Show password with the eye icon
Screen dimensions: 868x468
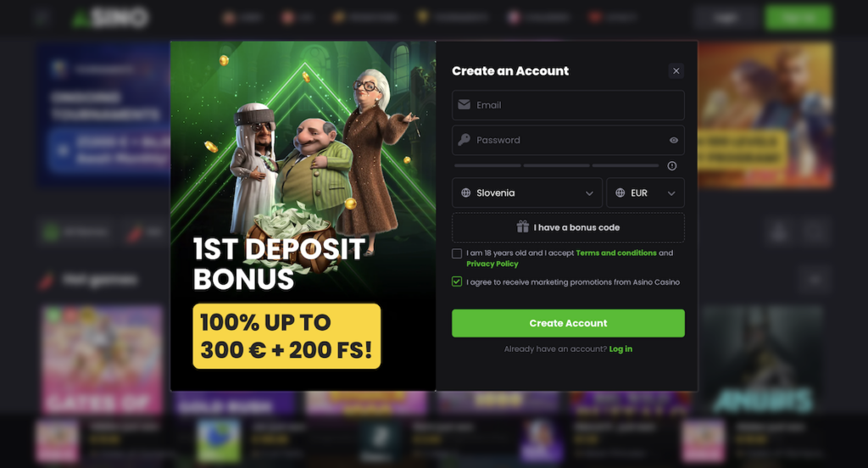point(674,140)
